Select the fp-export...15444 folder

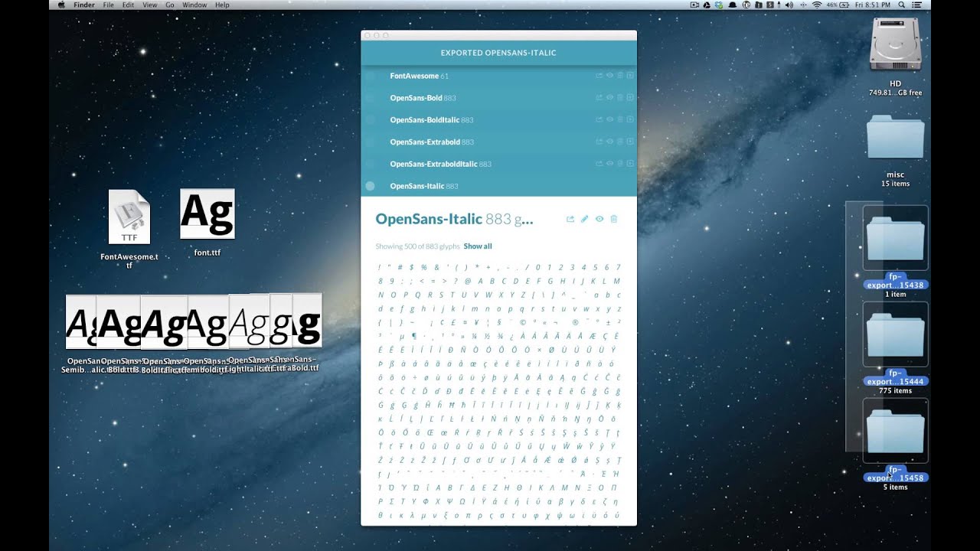(x=895, y=347)
